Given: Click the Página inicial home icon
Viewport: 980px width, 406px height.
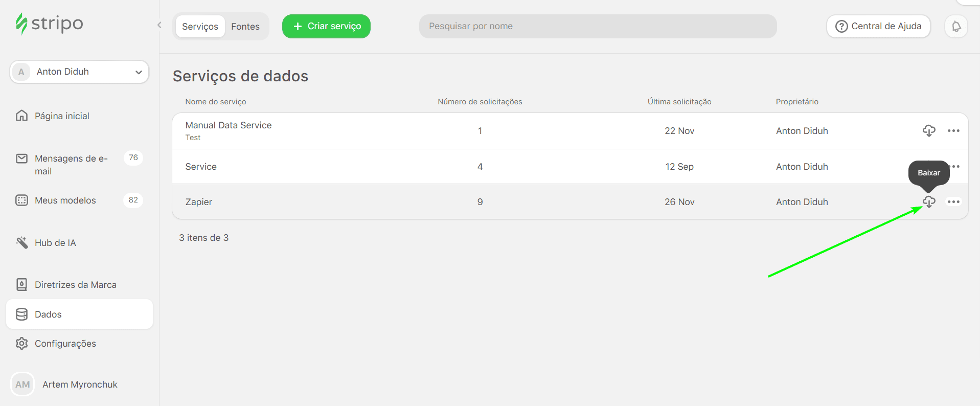Looking at the screenshot, I should tap(21, 116).
